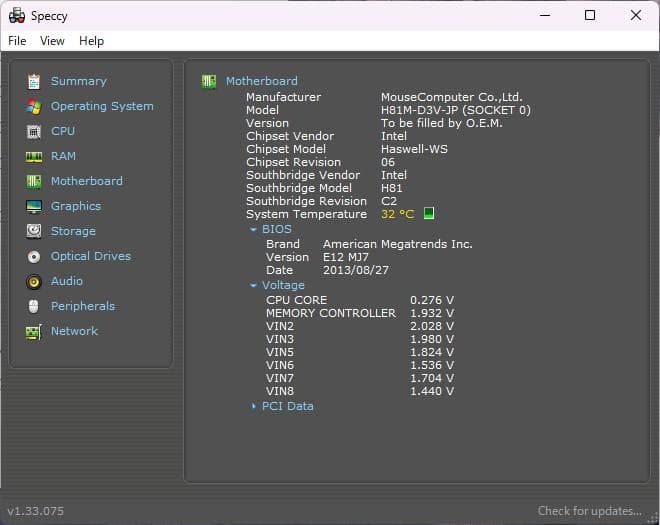Image resolution: width=660 pixels, height=525 pixels.
Task: Click the Peripherals mouse icon
Action: (x=34, y=306)
